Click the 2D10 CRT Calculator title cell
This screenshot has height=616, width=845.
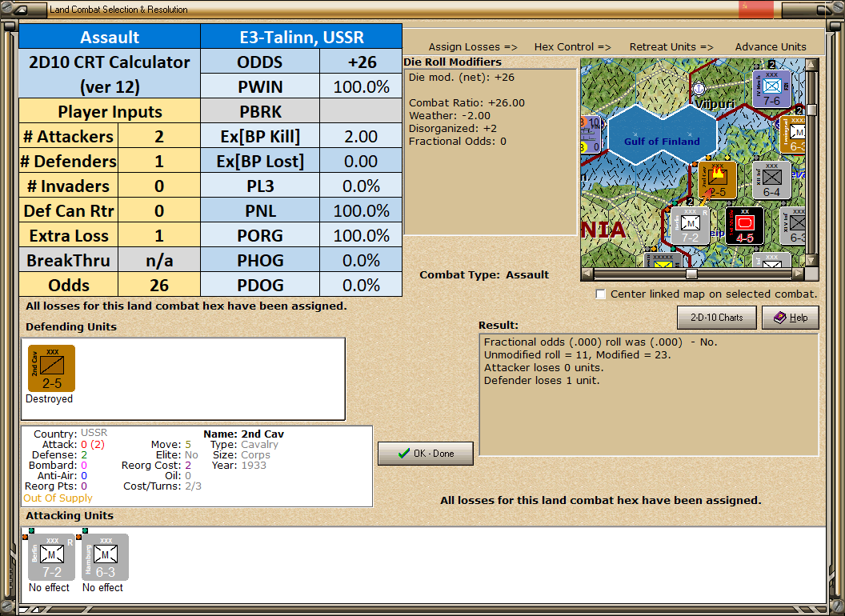pyautogui.click(x=110, y=74)
